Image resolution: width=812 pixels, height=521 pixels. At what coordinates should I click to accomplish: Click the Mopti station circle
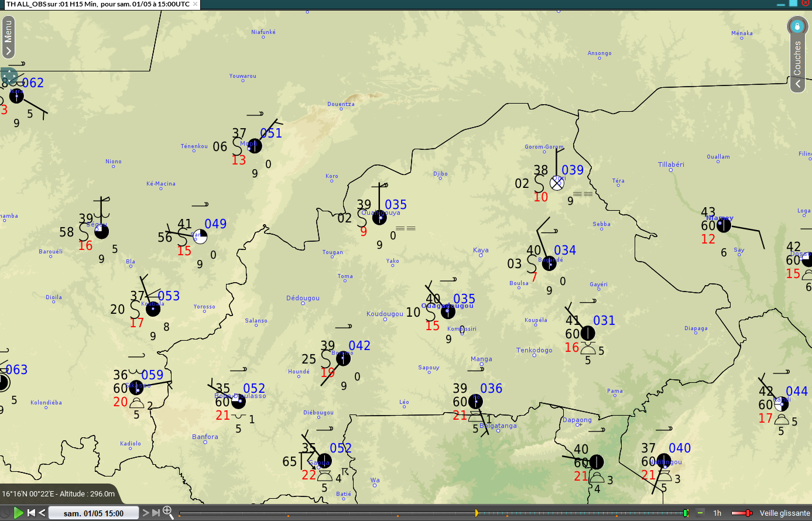click(254, 146)
